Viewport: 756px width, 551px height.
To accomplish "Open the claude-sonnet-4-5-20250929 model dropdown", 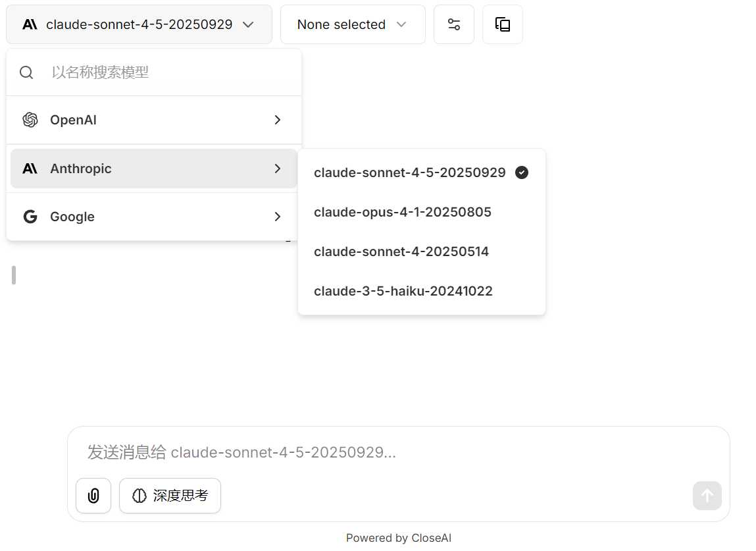I will [x=139, y=24].
